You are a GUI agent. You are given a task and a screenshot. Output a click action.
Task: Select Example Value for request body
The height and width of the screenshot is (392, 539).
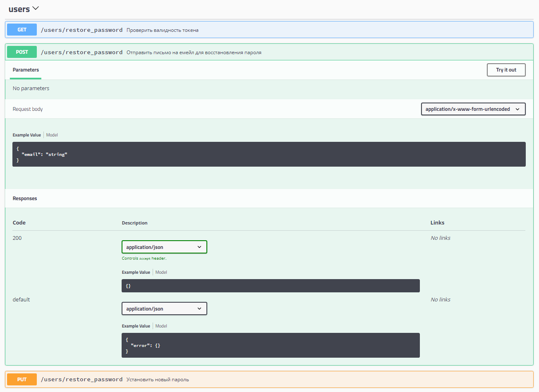[x=27, y=135]
